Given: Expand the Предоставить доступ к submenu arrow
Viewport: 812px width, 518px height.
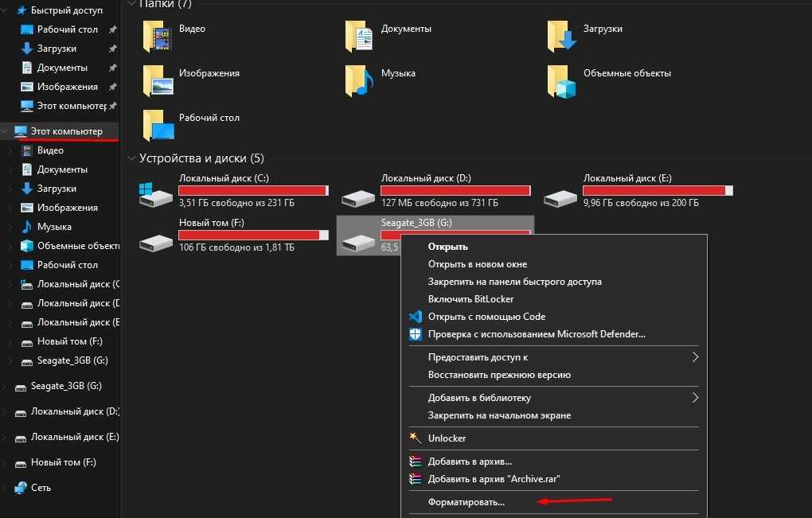Looking at the screenshot, I should pyautogui.click(x=695, y=357).
